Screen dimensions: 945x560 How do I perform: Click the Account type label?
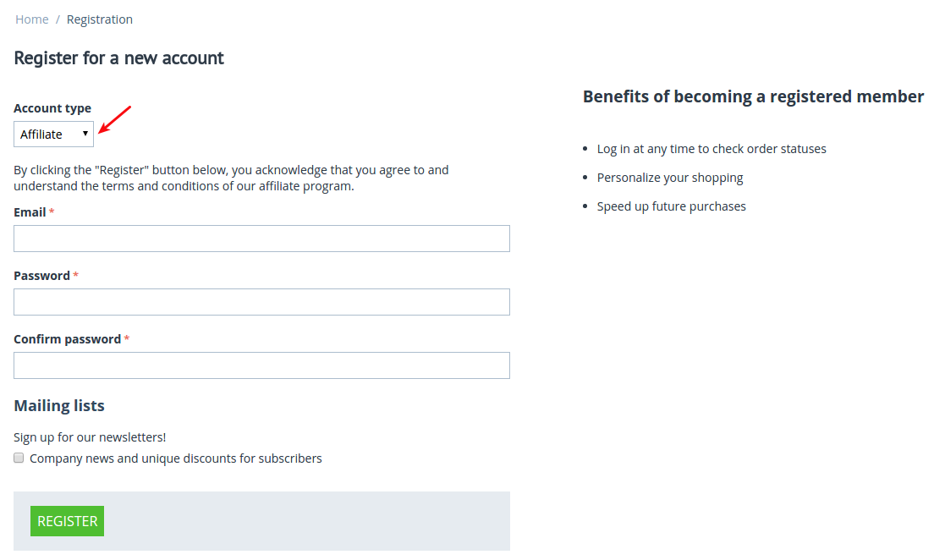tap(52, 108)
